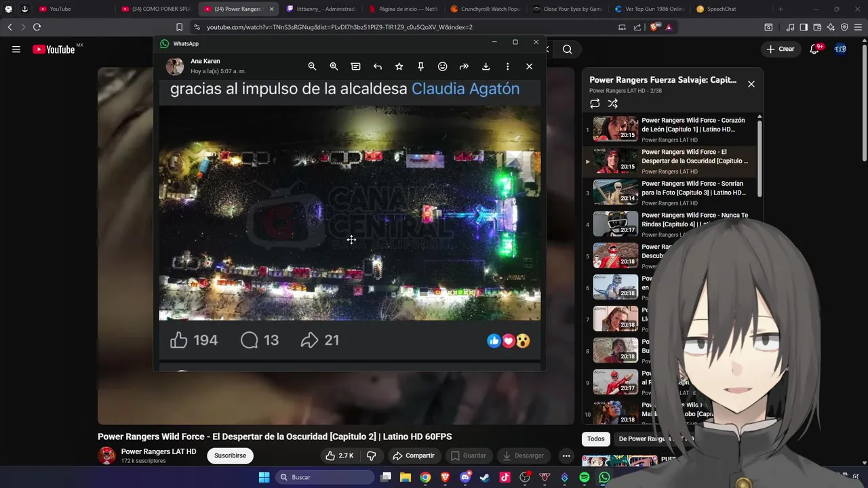Screen dimensions: 868x488
Task: Close the Power Rangers browser tab
Action: click(x=271, y=9)
